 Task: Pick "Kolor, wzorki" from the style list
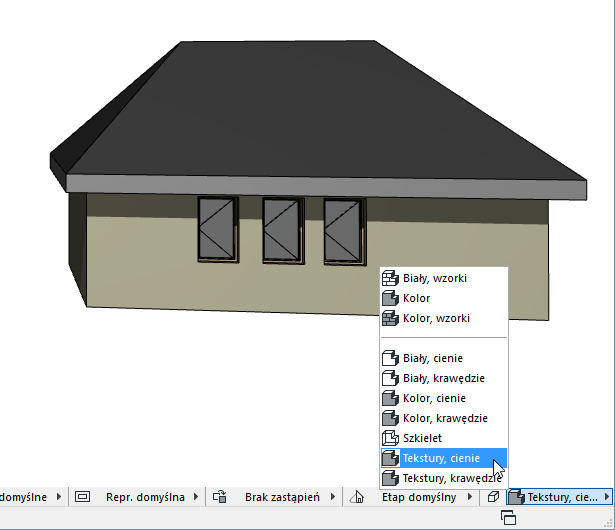point(444,318)
